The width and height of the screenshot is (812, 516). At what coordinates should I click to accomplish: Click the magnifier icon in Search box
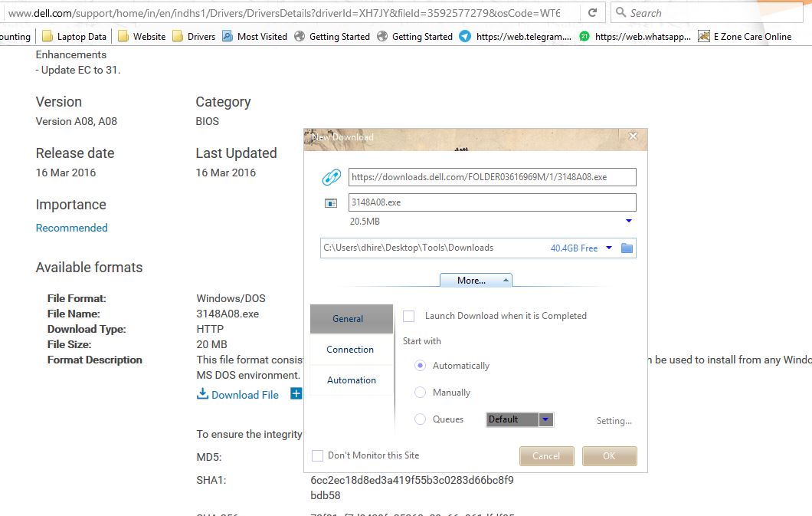tap(620, 12)
